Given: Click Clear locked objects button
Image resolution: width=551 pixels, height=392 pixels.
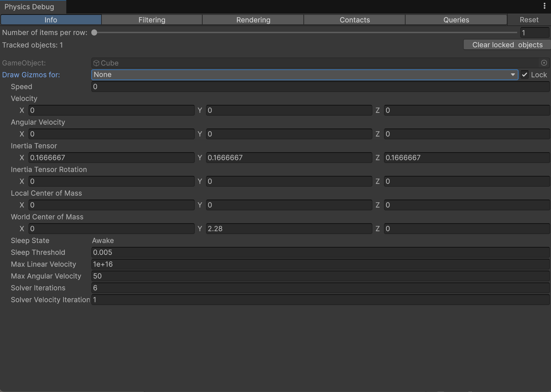Looking at the screenshot, I should (x=507, y=45).
